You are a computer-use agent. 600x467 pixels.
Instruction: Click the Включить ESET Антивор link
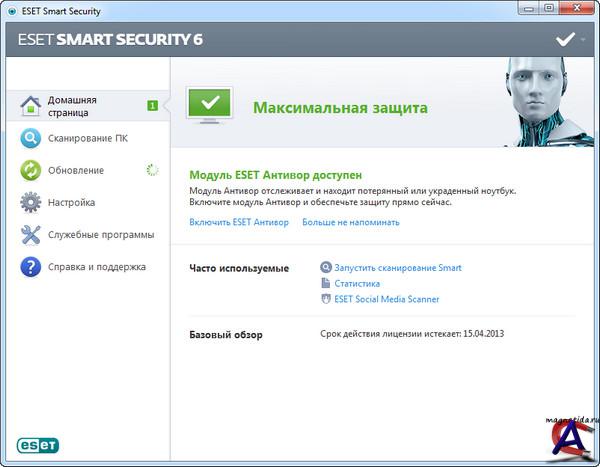pyautogui.click(x=238, y=222)
